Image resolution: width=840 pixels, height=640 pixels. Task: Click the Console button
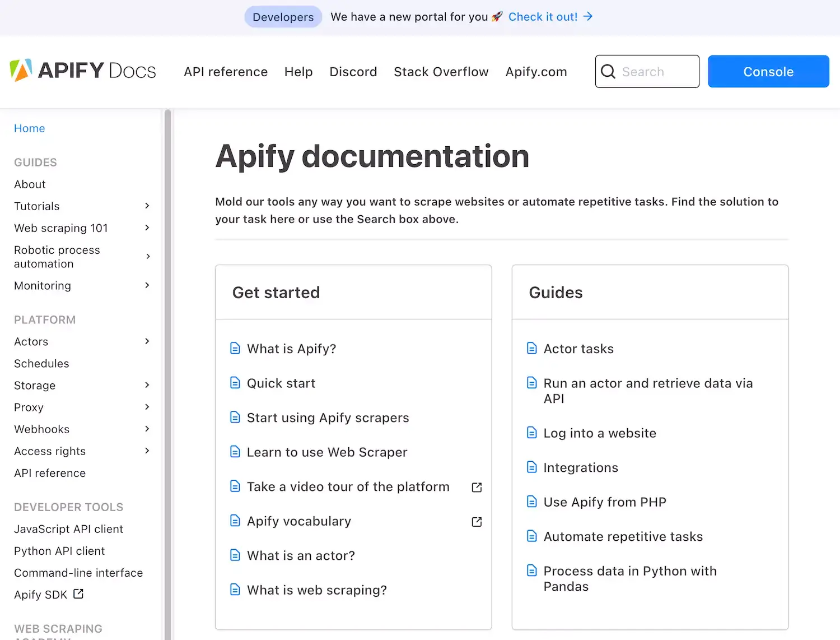click(768, 71)
